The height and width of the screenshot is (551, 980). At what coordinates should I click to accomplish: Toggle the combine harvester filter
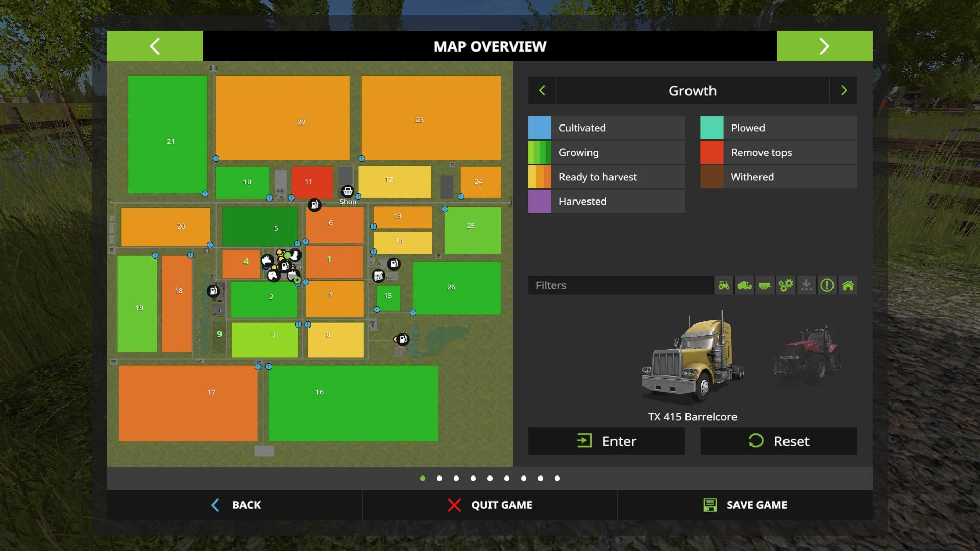click(x=744, y=285)
